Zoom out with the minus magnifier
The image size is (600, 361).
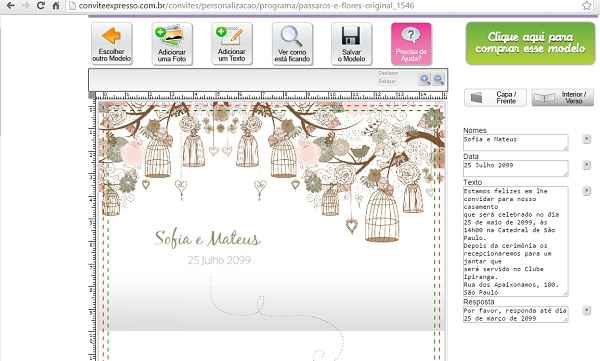[438, 79]
